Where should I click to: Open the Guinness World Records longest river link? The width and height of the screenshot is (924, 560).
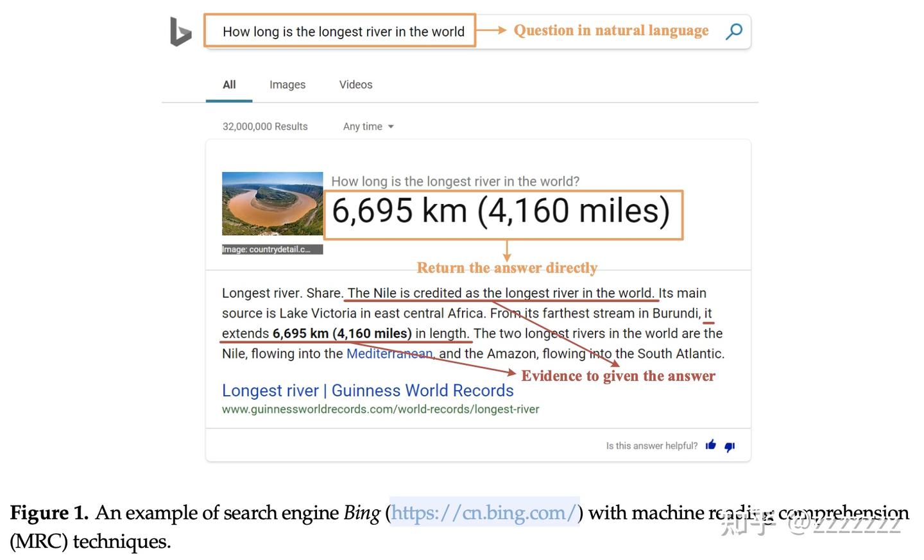(368, 391)
